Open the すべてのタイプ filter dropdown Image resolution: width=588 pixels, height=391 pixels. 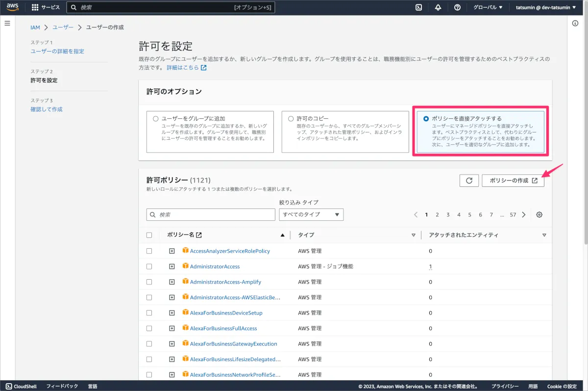point(311,214)
